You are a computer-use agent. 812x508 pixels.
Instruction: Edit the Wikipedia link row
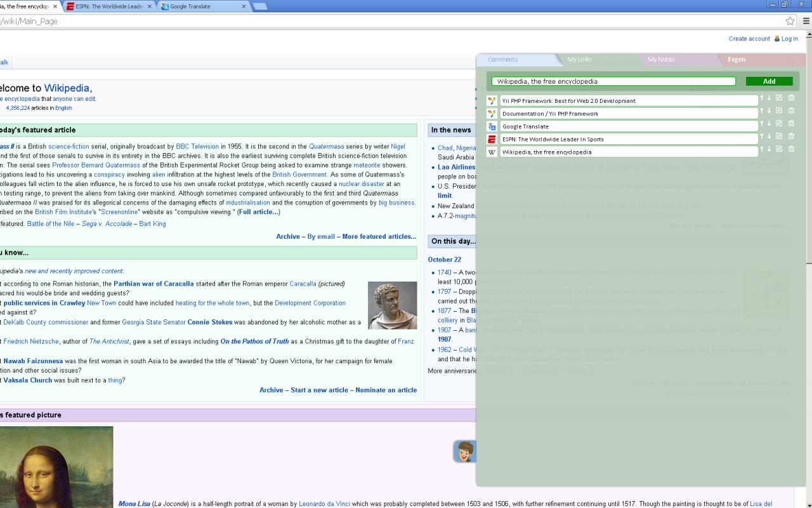(x=779, y=149)
